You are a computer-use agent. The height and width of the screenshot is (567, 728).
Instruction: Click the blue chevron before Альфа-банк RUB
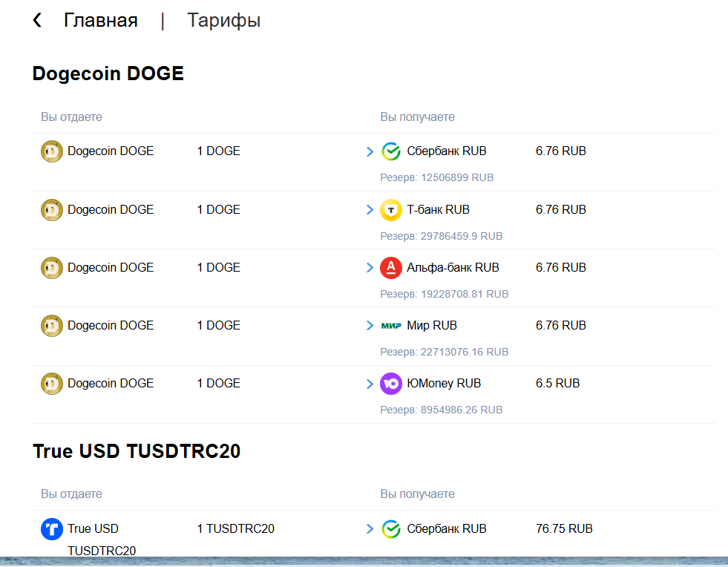coord(370,268)
